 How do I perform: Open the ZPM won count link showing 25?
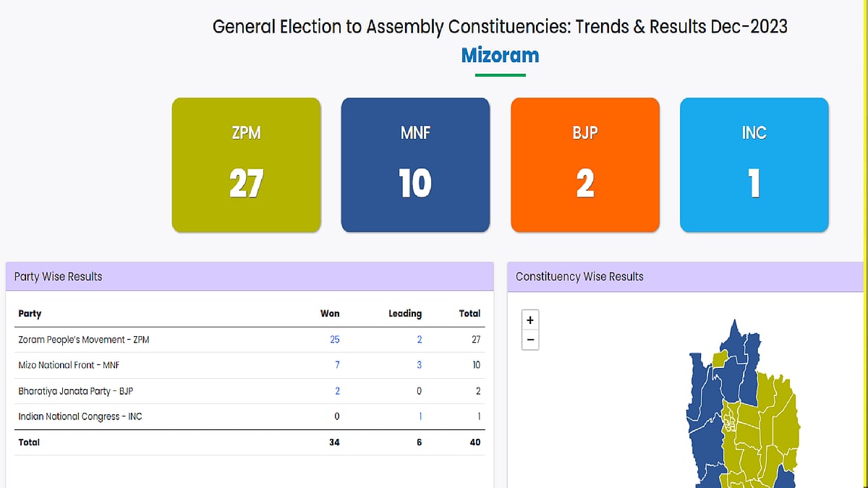334,340
